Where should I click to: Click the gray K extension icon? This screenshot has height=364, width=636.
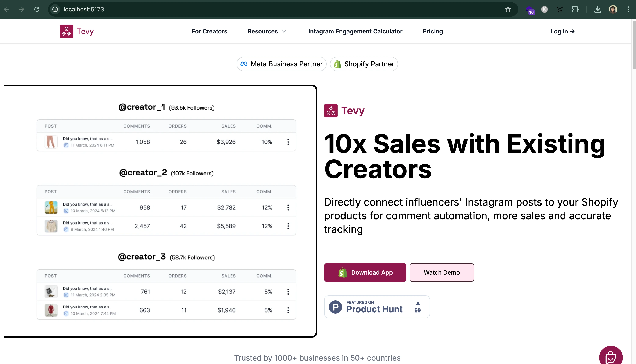[544, 10]
